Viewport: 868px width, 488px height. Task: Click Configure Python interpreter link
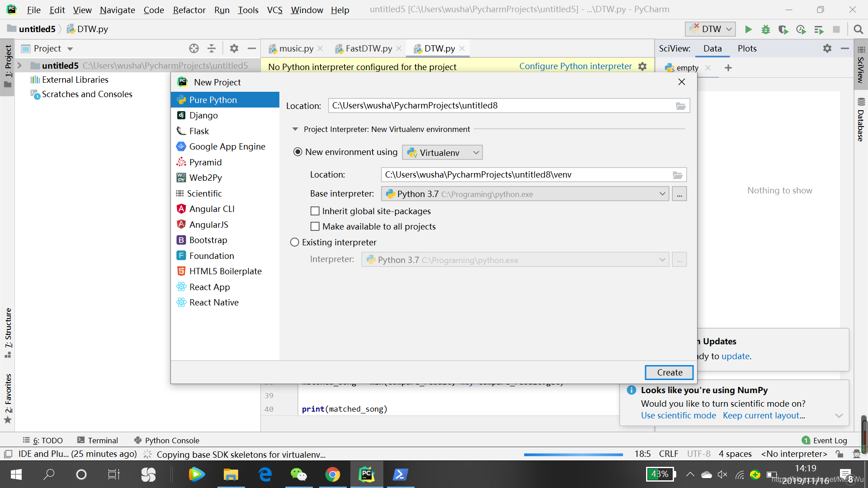[x=576, y=66]
